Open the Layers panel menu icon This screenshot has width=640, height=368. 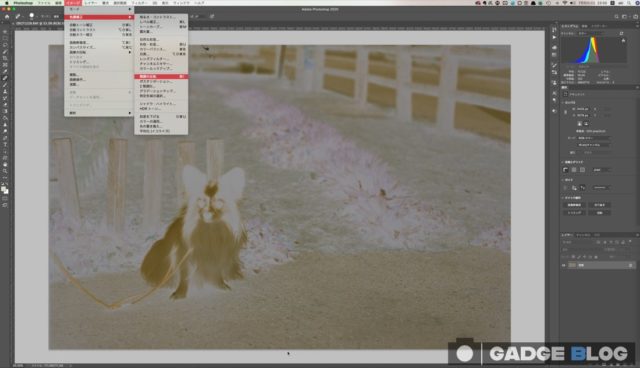coord(638,235)
